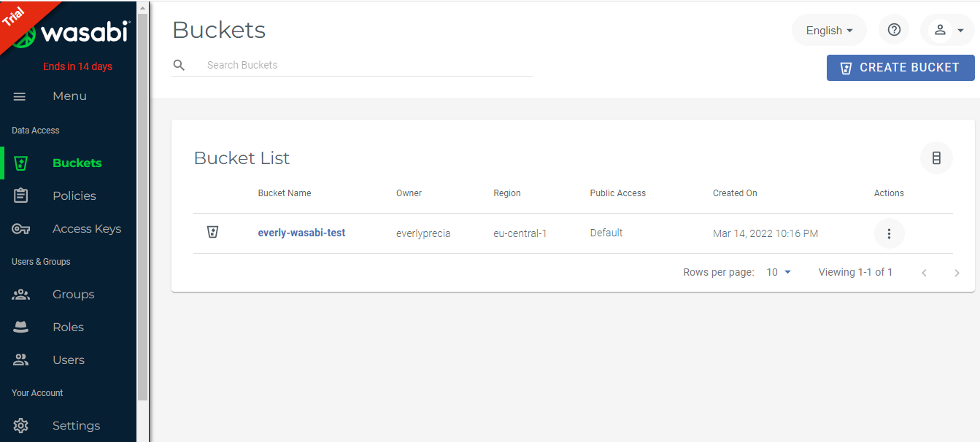Click the Access Keys key icon
The height and width of the screenshot is (442, 980).
coord(21,228)
